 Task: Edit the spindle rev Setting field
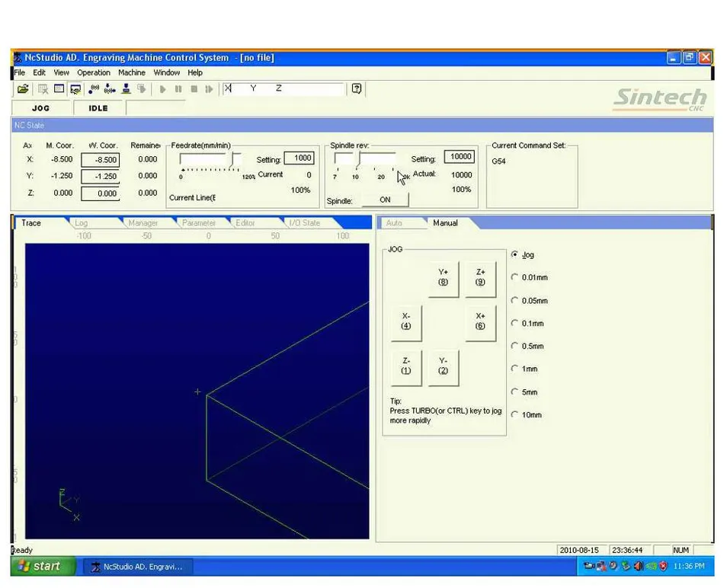459,156
